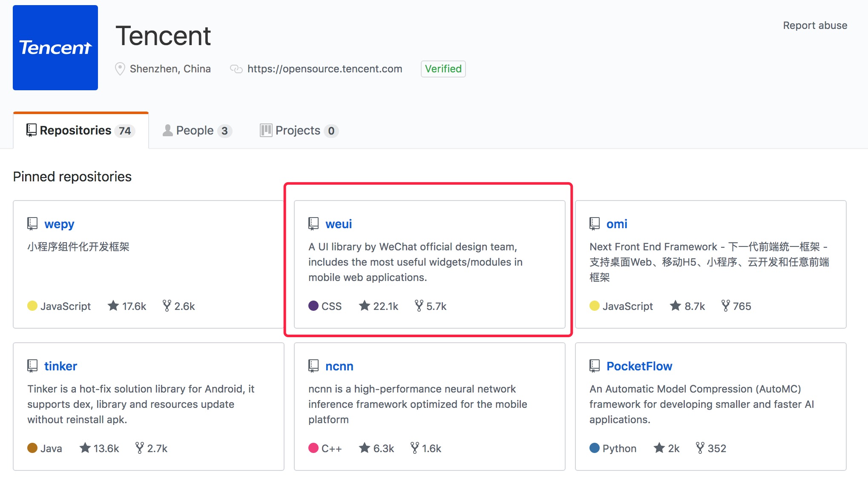Click the weui repository icon
The width and height of the screenshot is (868, 493).
(312, 223)
